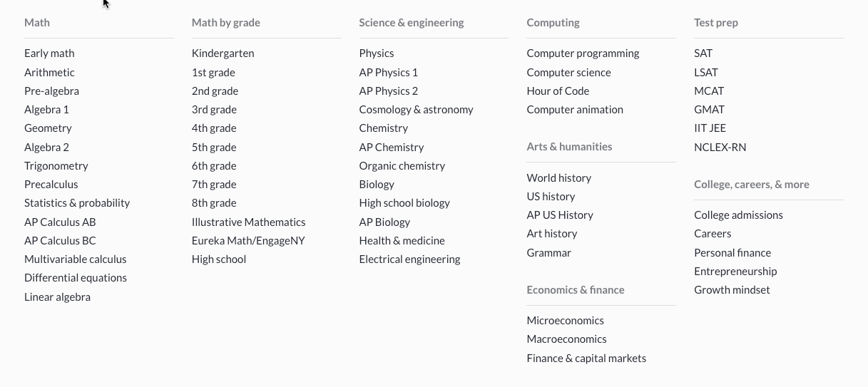Open the Early math course link
Viewport: 868px width, 387px height.
[49, 53]
